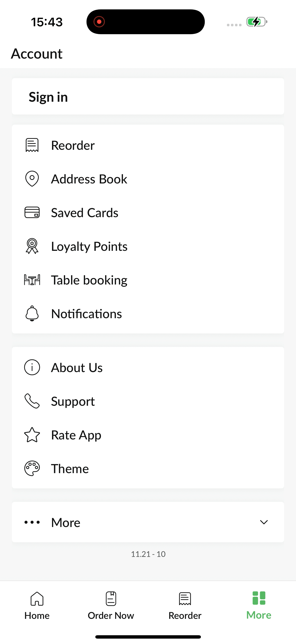Open the Reorder tab in bottom bar
The width and height of the screenshot is (296, 644).
click(185, 606)
